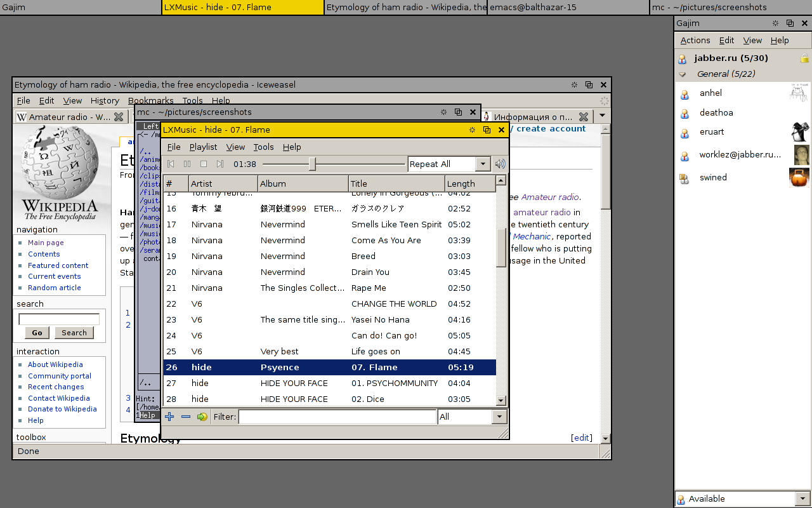Viewport: 812px width, 508px height.
Task: Open Gajim Actions menu
Action: 695,40
